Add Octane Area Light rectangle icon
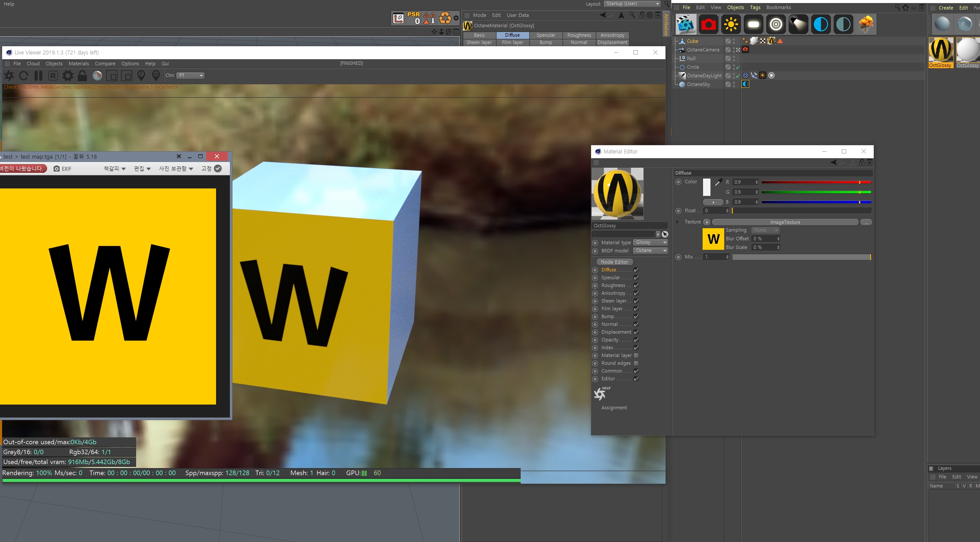 [x=754, y=24]
